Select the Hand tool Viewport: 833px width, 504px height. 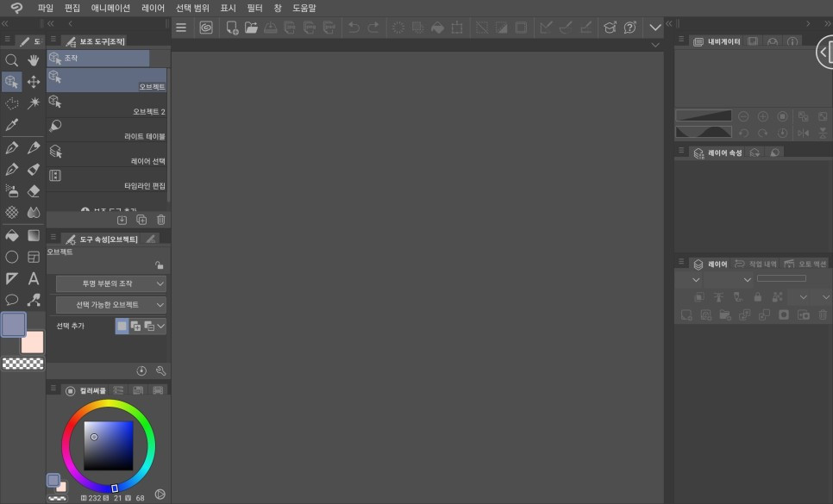tap(33, 60)
